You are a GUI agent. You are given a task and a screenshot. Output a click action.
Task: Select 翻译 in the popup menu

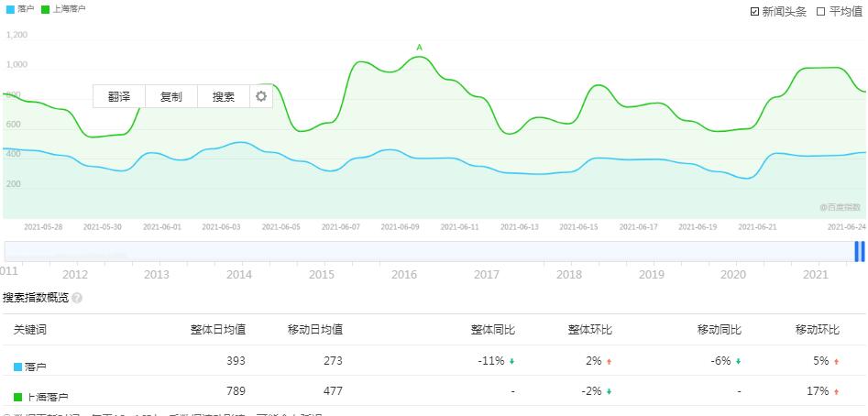click(119, 97)
